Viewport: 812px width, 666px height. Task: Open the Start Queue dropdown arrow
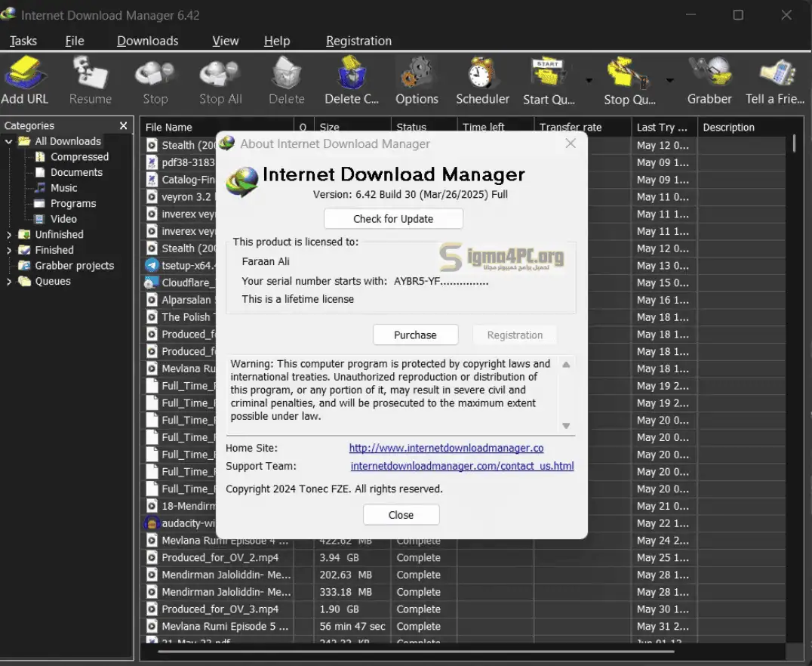click(589, 80)
